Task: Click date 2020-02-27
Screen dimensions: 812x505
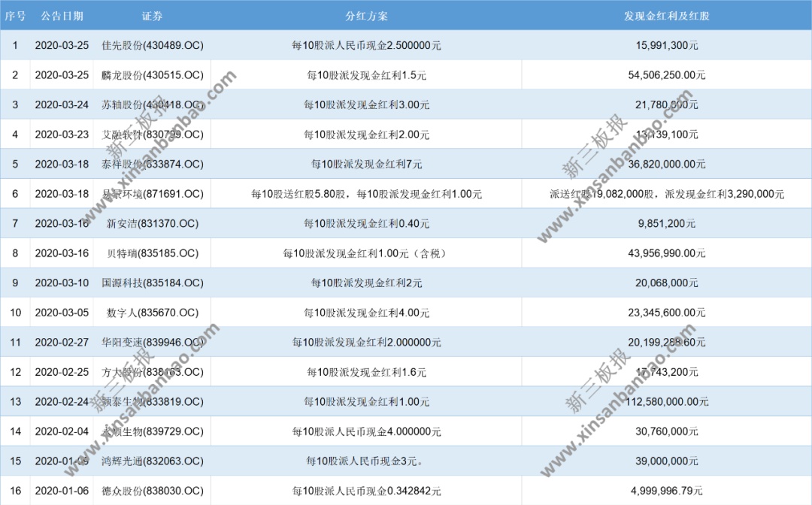Action: pos(62,343)
